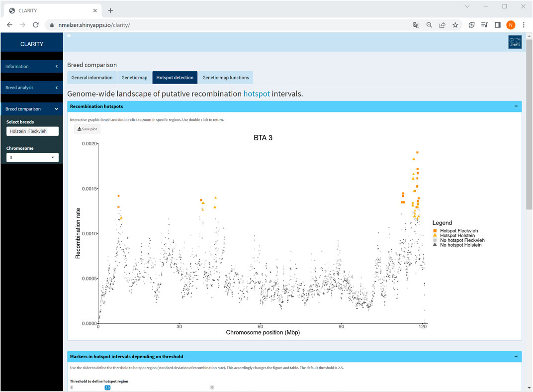Follow the blue hotspot link
Image resolution: width=533 pixels, height=392 pixels.
[257, 94]
